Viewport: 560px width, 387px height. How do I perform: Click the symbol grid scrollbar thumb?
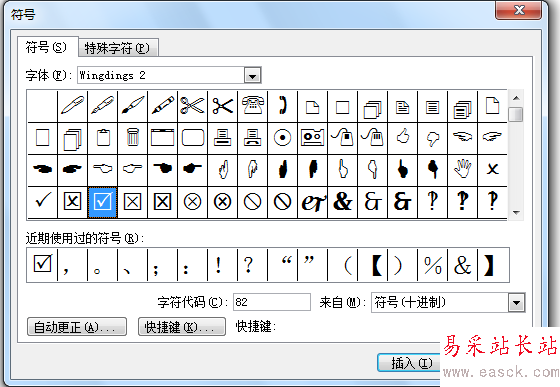[516, 114]
